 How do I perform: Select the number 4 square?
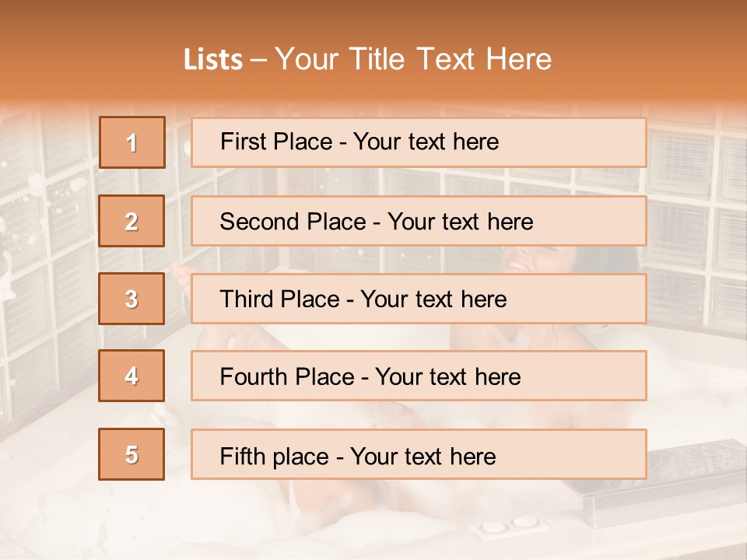coord(132,376)
